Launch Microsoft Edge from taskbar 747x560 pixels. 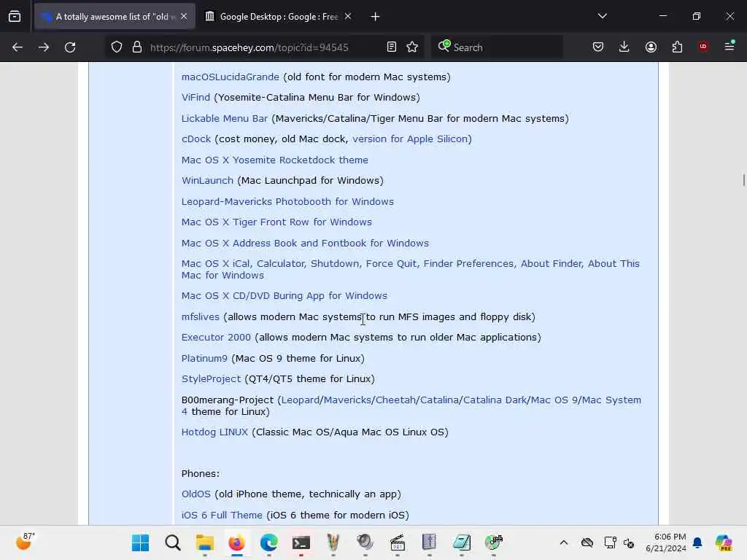[269, 542]
